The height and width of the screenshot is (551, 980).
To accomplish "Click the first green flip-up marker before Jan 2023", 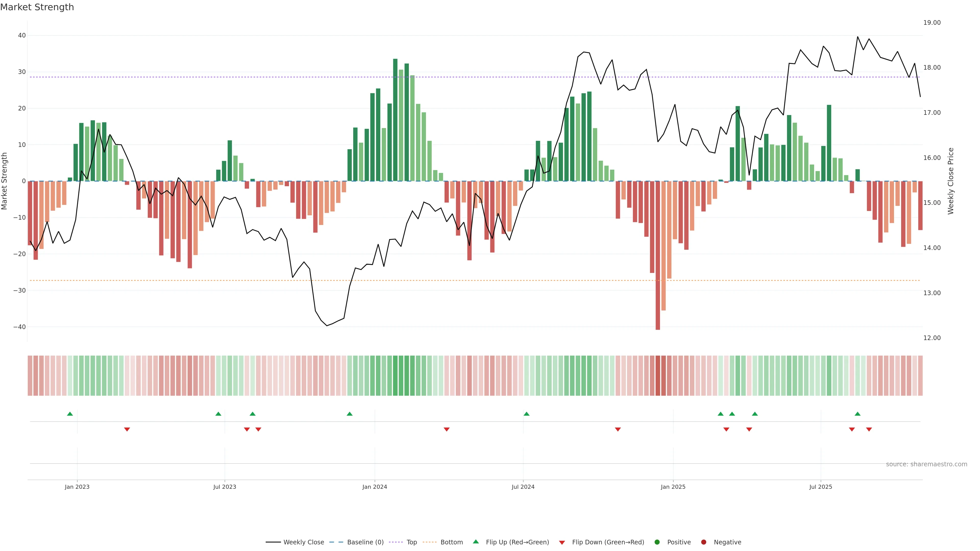I will (70, 414).
